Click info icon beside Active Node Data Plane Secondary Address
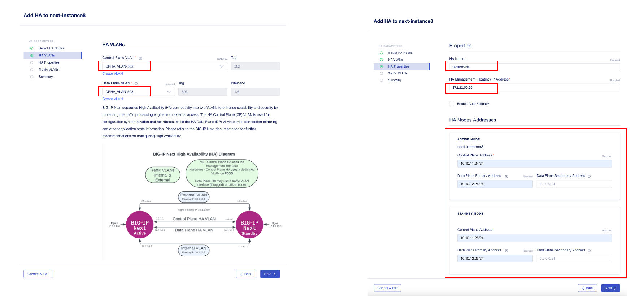This screenshot has width=644, height=304. [x=589, y=177]
